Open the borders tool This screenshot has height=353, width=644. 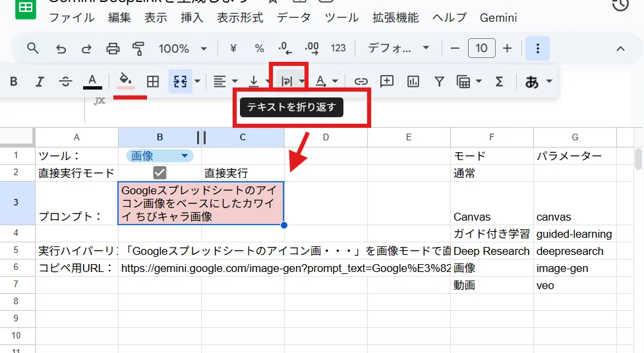pos(153,82)
